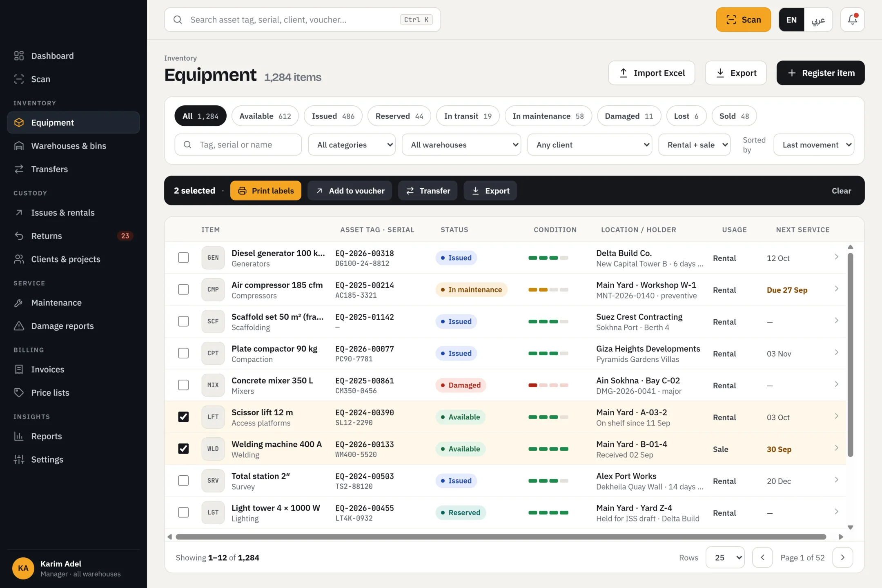Viewport: 882px width, 588px height.
Task: Open row arrow for Air compressor 185 cfm
Action: tap(836, 289)
